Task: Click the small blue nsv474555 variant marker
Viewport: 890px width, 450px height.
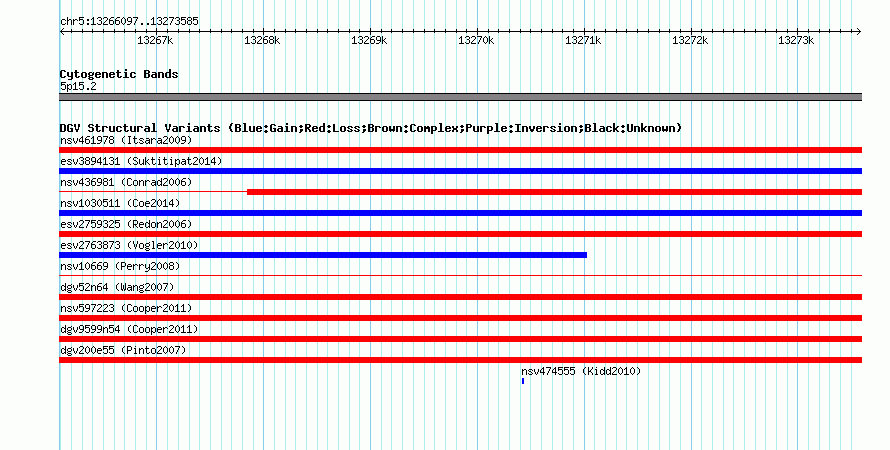Action: pyautogui.click(x=523, y=381)
